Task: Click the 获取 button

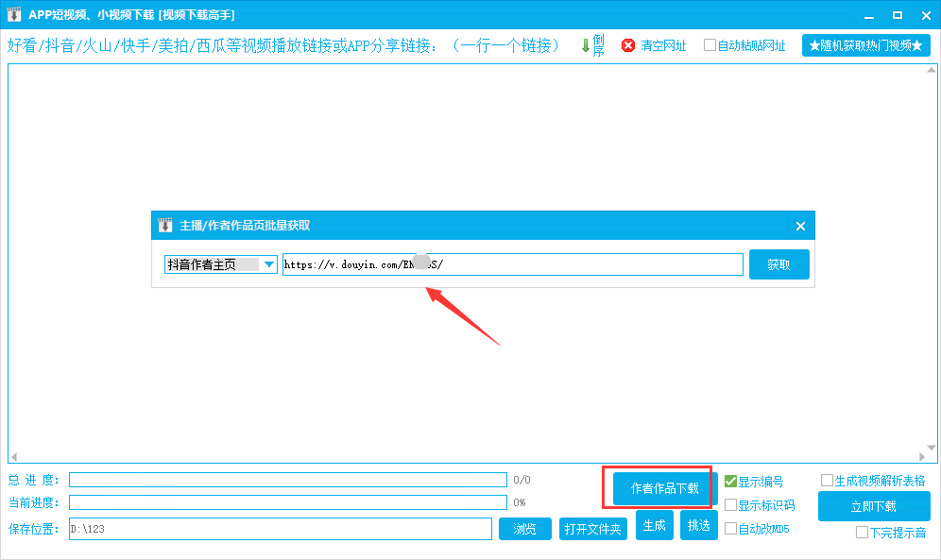Action: tap(778, 264)
